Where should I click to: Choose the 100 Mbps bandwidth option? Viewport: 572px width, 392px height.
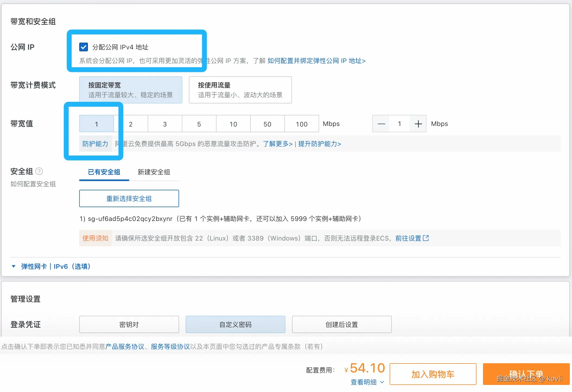(x=301, y=124)
